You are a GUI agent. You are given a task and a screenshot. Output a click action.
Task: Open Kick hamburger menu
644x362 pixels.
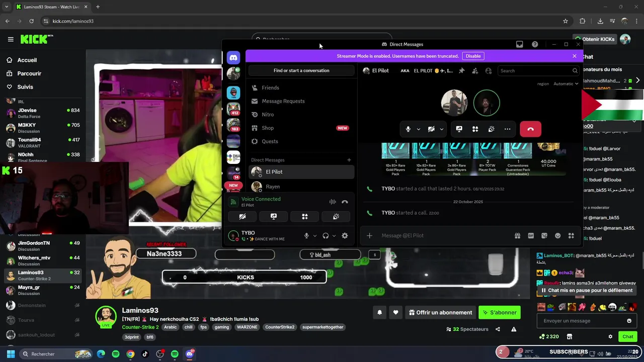coord(11,39)
